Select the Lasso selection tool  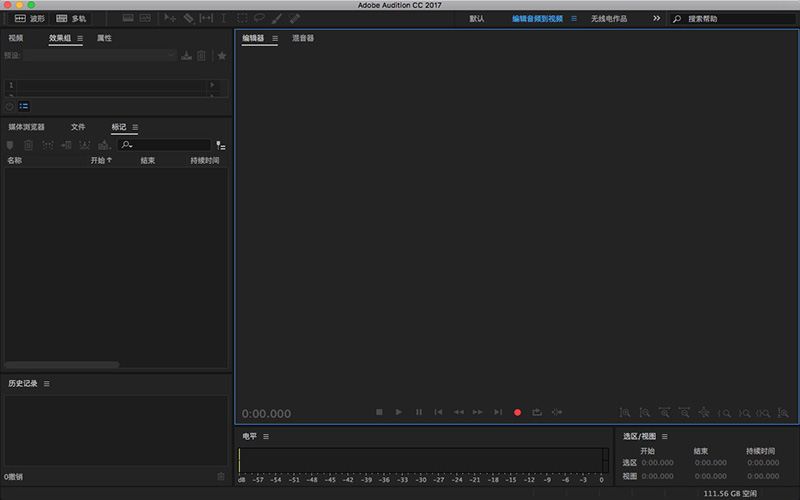pyautogui.click(x=259, y=18)
